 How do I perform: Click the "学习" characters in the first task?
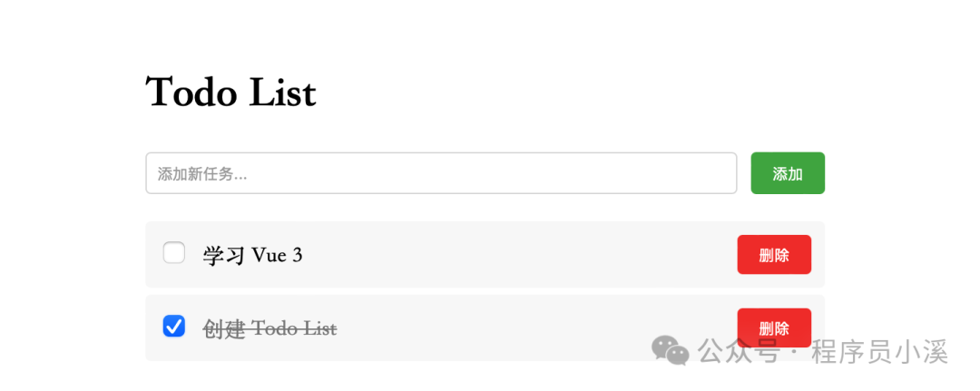[224, 256]
